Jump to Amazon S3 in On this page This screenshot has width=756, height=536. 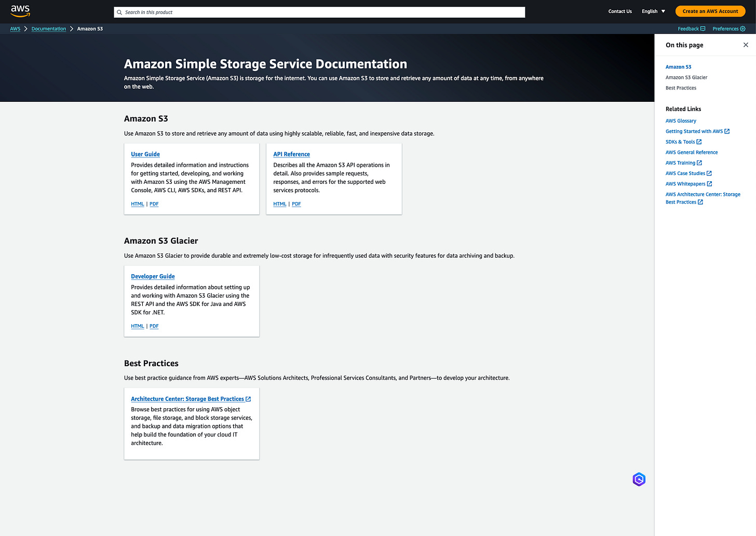pos(678,67)
